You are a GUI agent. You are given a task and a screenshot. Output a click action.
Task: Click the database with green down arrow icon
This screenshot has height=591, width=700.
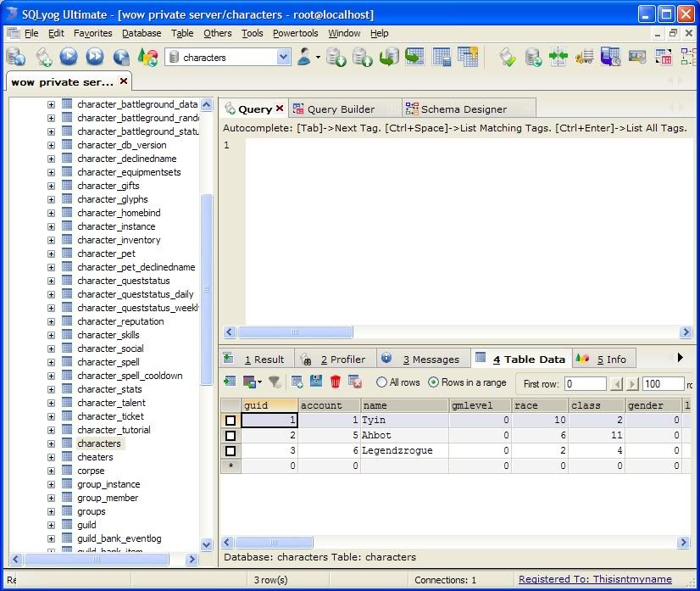[336, 57]
